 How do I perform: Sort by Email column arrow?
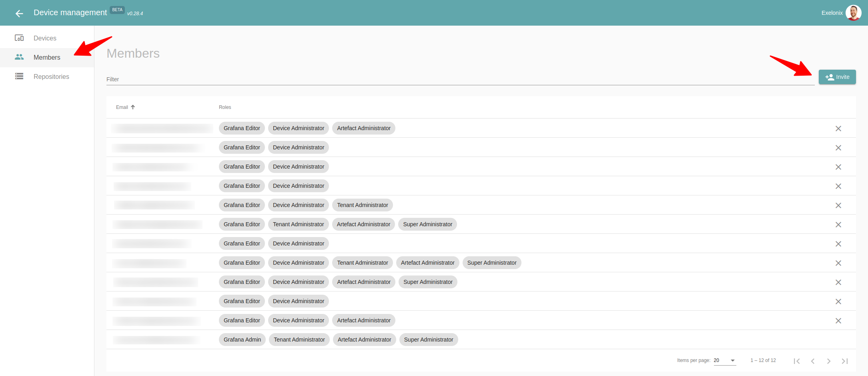[x=133, y=107]
